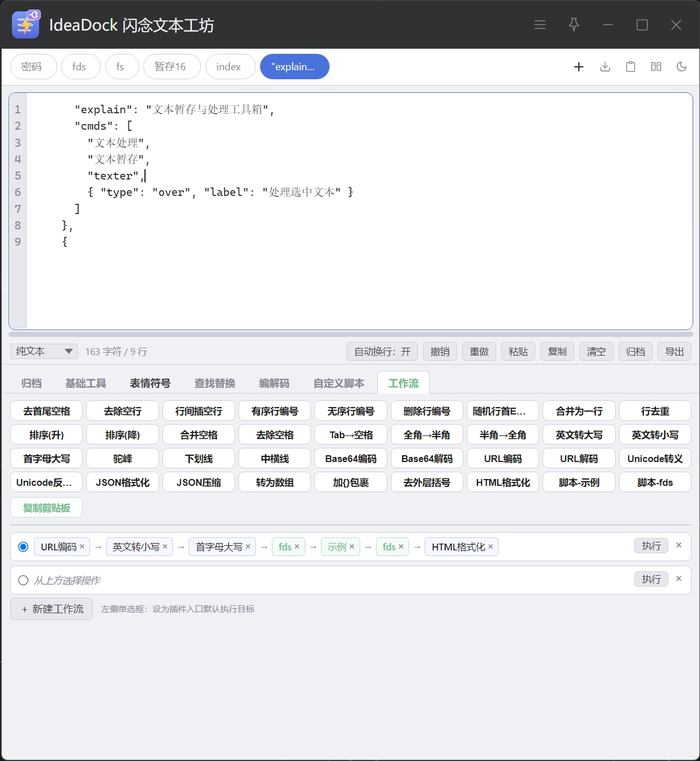This screenshot has width=700, height=761.
Task: Open the 基础工具 tab
Action: point(86,383)
